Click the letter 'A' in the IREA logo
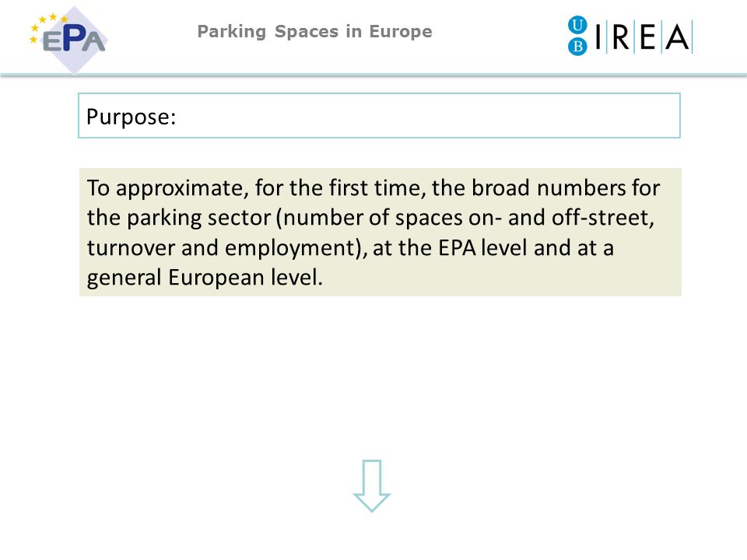 click(677, 37)
